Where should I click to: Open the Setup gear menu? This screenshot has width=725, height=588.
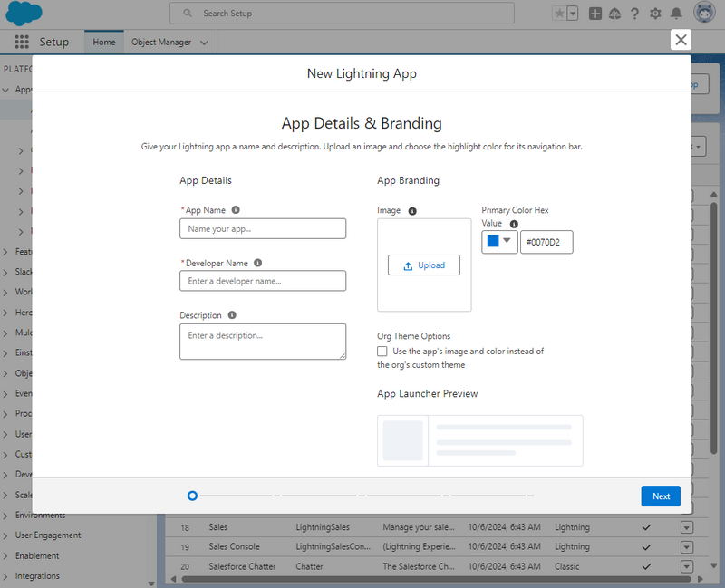tap(655, 14)
